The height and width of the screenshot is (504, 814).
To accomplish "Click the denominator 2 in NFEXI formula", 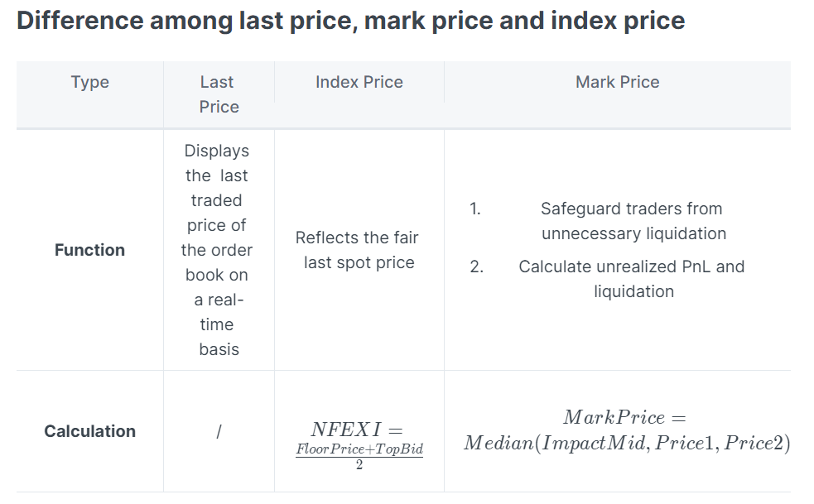I will (359, 464).
